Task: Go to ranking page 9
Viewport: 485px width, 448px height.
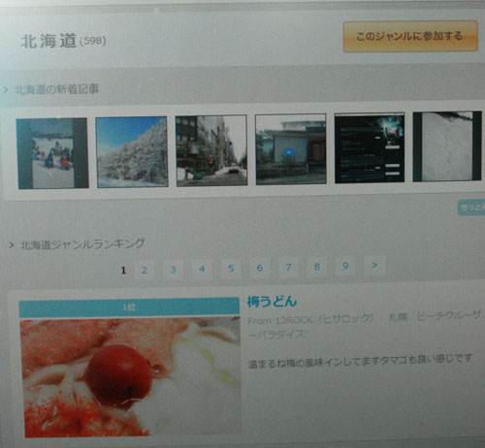Action: [x=345, y=266]
